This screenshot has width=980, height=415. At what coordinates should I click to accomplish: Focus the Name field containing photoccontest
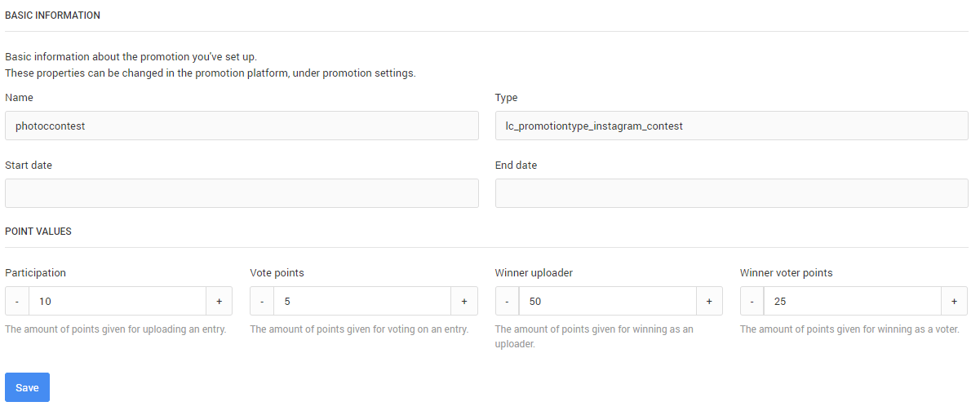pos(242,126)
